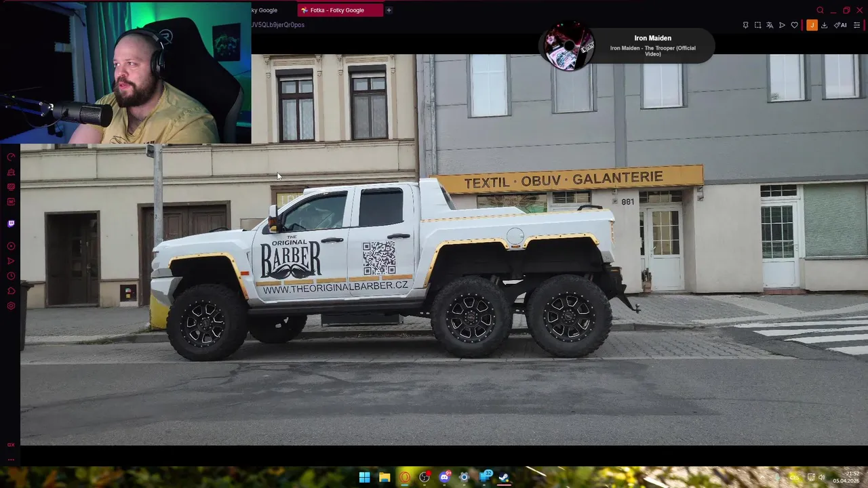Open the three-dot sidebar setup menu

pos(11,460)
